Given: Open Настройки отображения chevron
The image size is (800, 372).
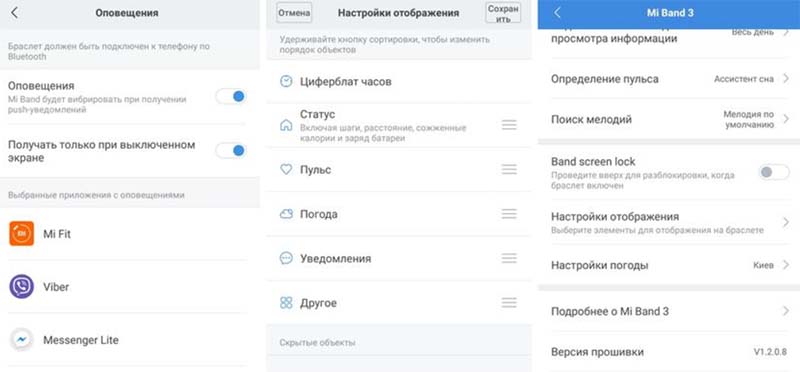Looking at the screenshot, I should pyautogui.click(x=786, y=222).
